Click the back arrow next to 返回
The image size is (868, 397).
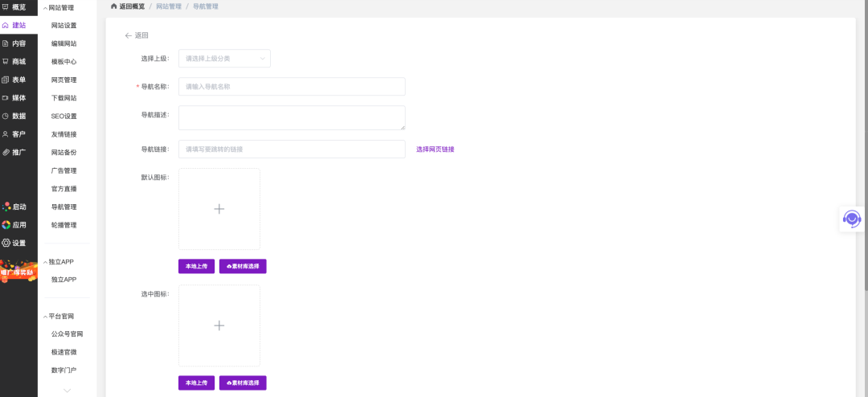[129, 35]
